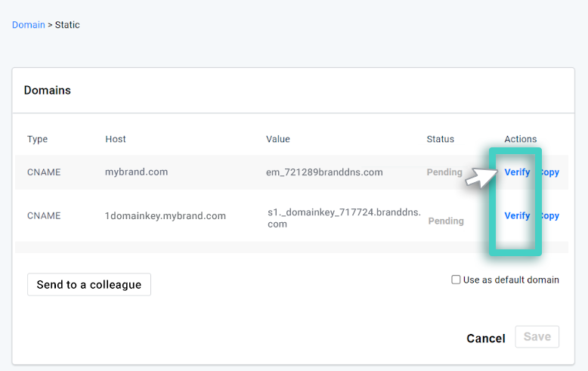Click the Save button
Screen dimensions: 588x371
537,337
